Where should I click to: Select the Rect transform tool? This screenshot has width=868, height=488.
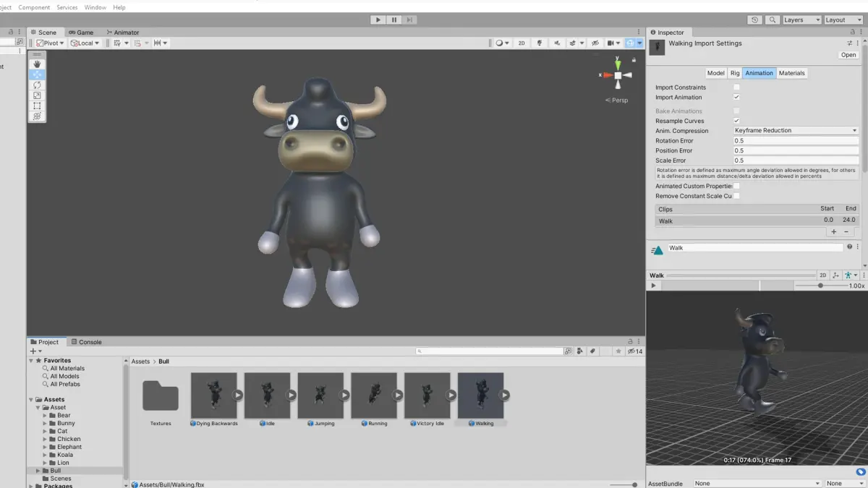[37, 106]
